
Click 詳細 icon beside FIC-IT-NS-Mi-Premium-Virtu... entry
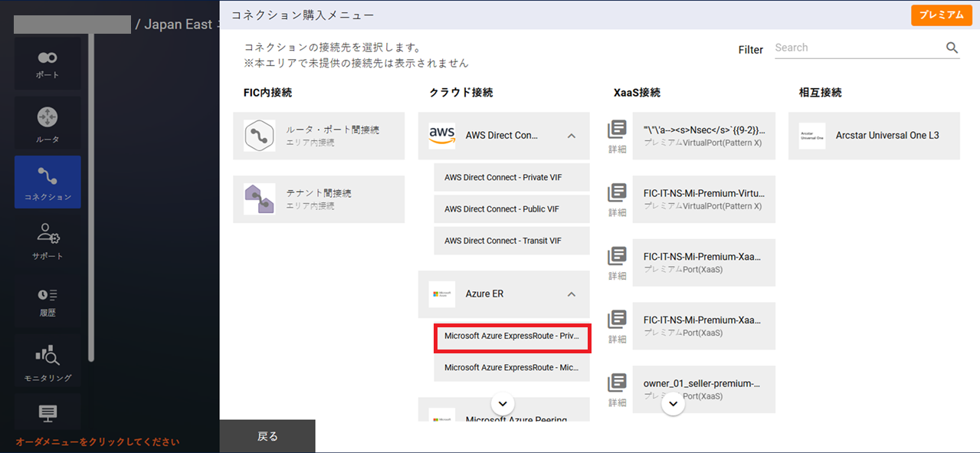click(x=617, y=198)
